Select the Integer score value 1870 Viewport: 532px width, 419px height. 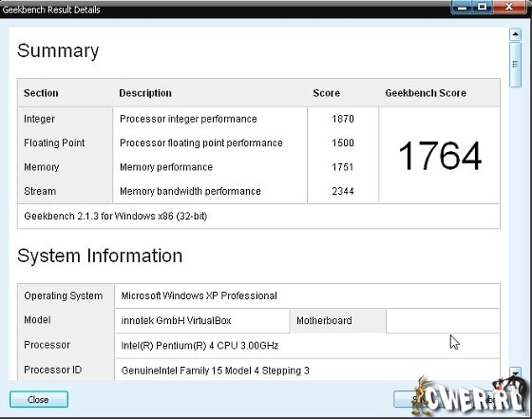click(x=343, y=119)
